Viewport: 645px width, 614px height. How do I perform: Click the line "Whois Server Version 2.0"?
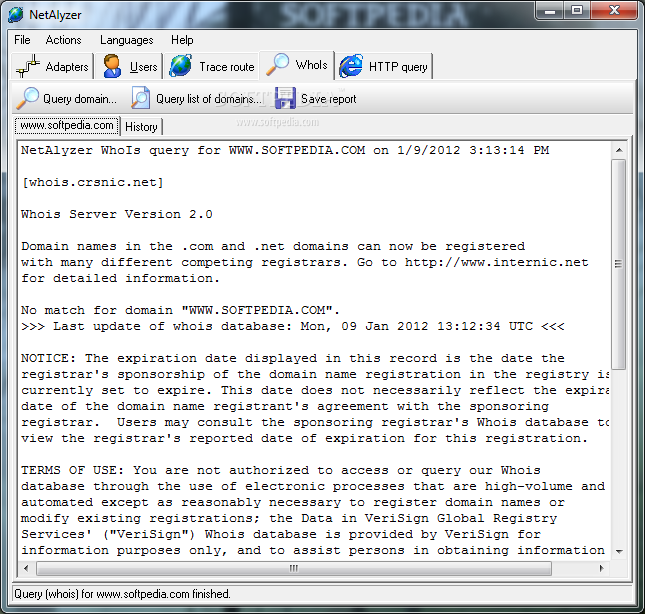tap(117, 214)
